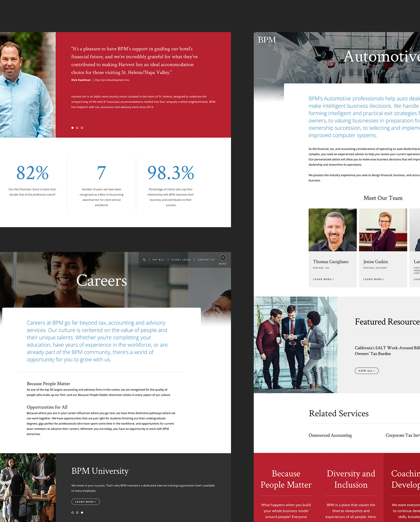Click the Diversity and Inclusion card heading
420x522 pixels.
[351, 479]
